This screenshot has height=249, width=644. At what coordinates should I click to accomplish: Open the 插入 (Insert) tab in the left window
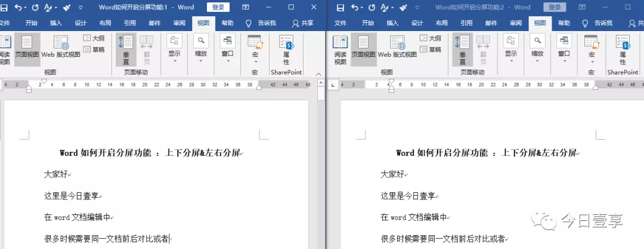point(56,23)
